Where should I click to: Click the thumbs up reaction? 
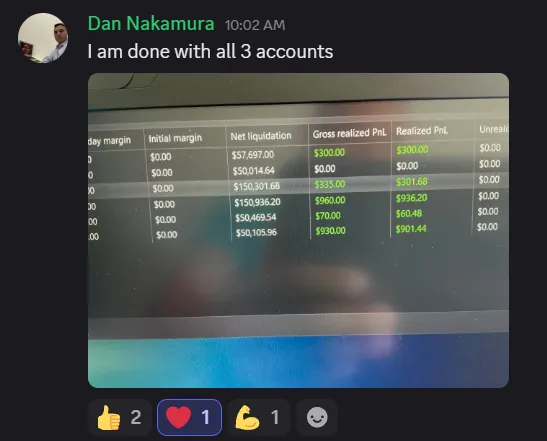click(x=120, y=417)
